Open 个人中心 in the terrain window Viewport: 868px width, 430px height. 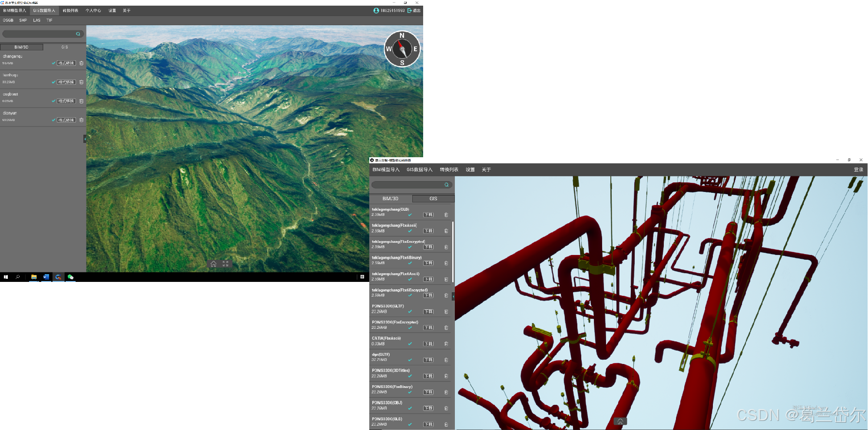point(93,10)
